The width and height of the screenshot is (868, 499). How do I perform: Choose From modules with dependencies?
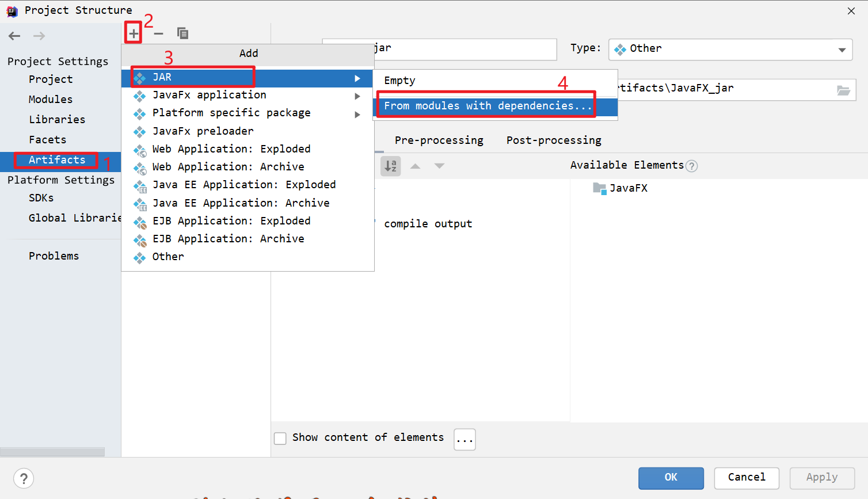(x=496, y=106)
